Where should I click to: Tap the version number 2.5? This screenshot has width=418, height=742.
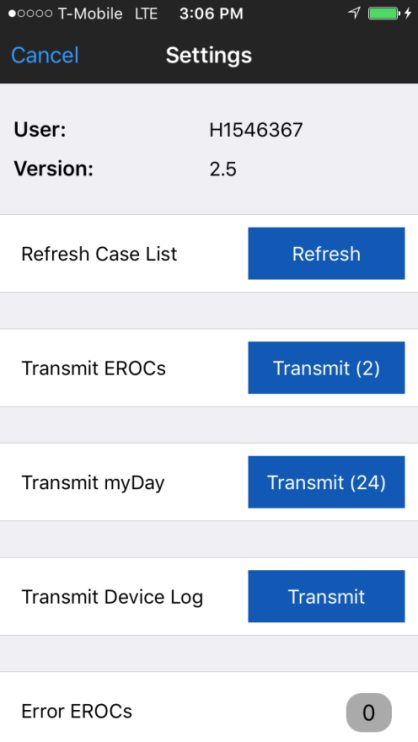tap(223, 169)
